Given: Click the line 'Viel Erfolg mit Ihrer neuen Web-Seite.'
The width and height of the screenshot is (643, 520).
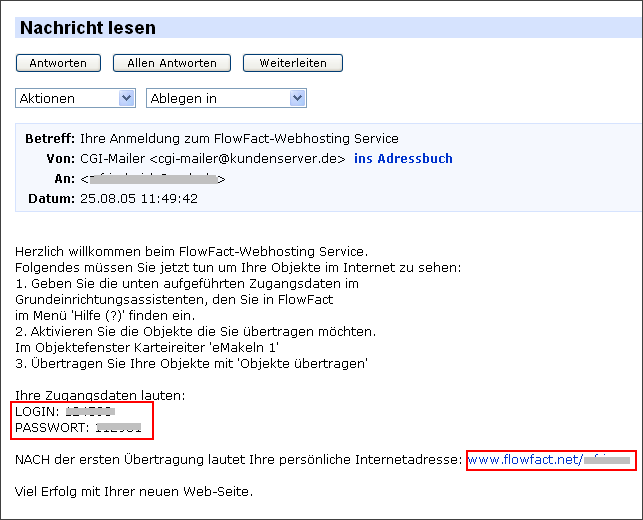Looking at the screenshot, I should tap(134, 491).
